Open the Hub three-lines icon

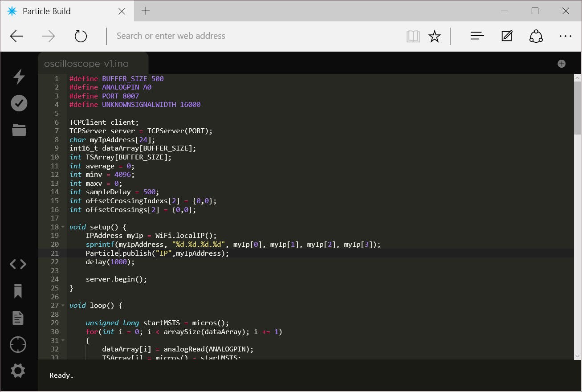pos(477,36)
